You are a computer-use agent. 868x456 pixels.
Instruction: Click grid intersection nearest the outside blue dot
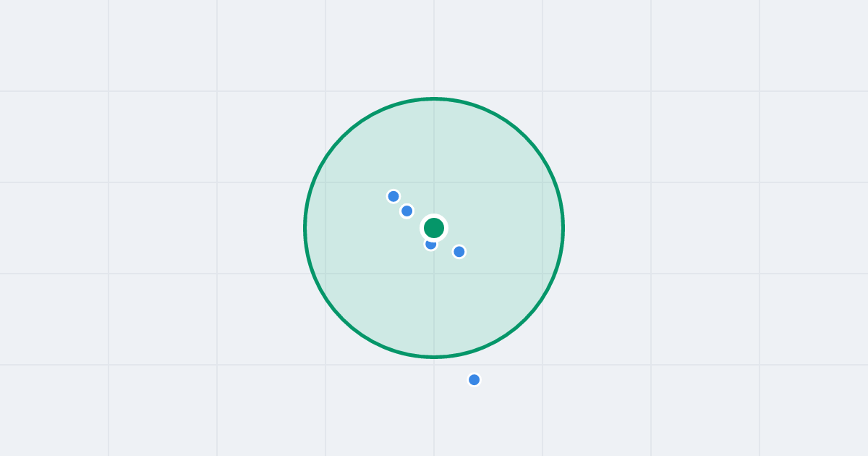(434, 365)
